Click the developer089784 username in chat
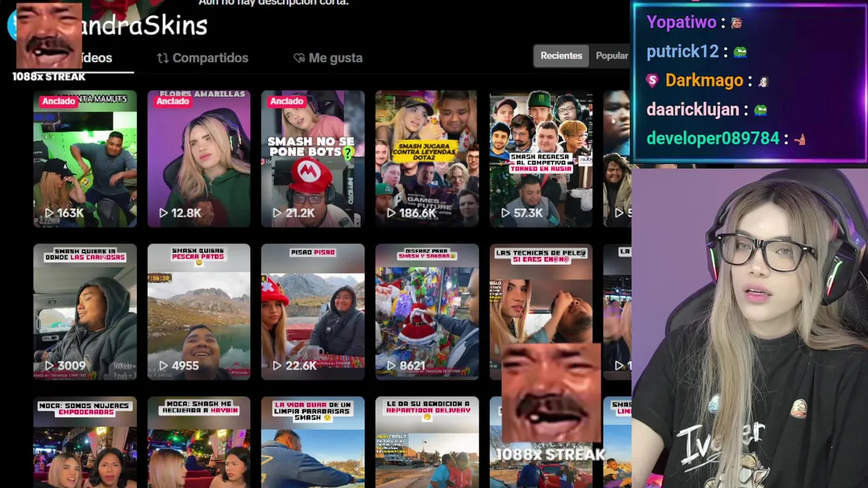Image resolution: width=868 pixels, height=488 pixels. click(713, 138)
